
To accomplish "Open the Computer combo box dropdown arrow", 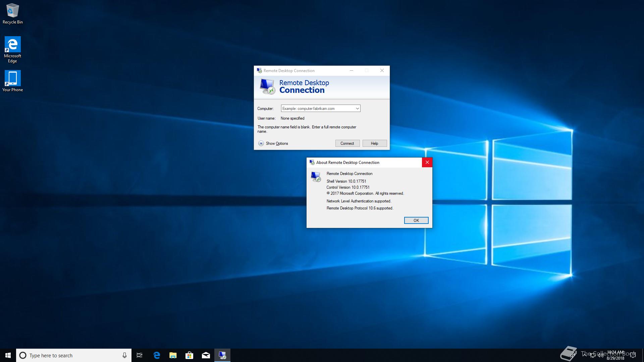I will pyautogui.click(x=358, y=109).
